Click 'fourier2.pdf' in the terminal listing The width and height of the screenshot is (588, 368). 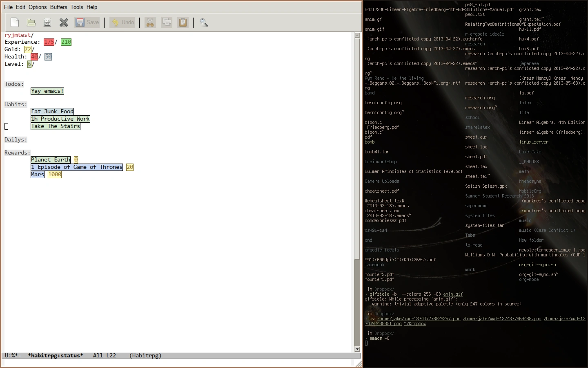coord(379,275)
